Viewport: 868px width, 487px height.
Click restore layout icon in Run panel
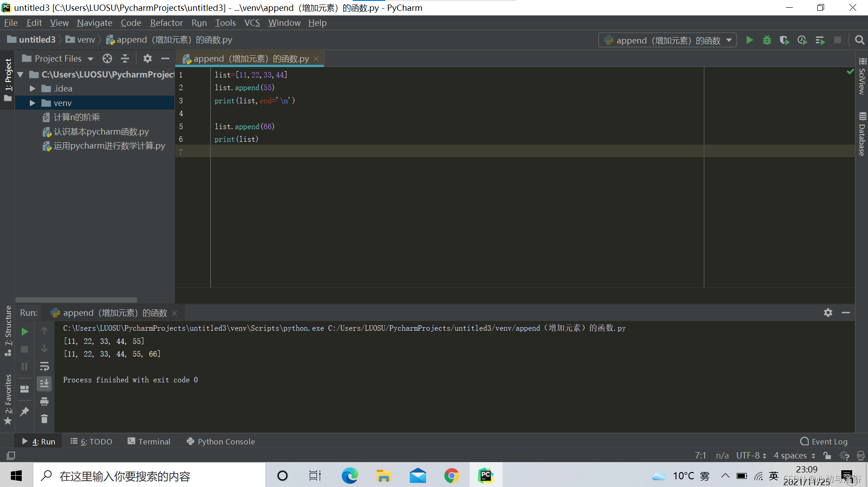tap(24, 389)
